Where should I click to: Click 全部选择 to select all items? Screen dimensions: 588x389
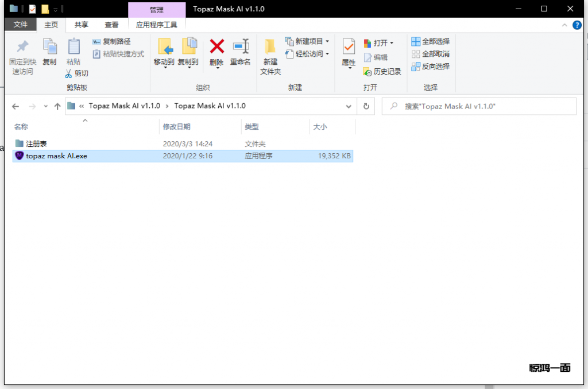point(431,41)
